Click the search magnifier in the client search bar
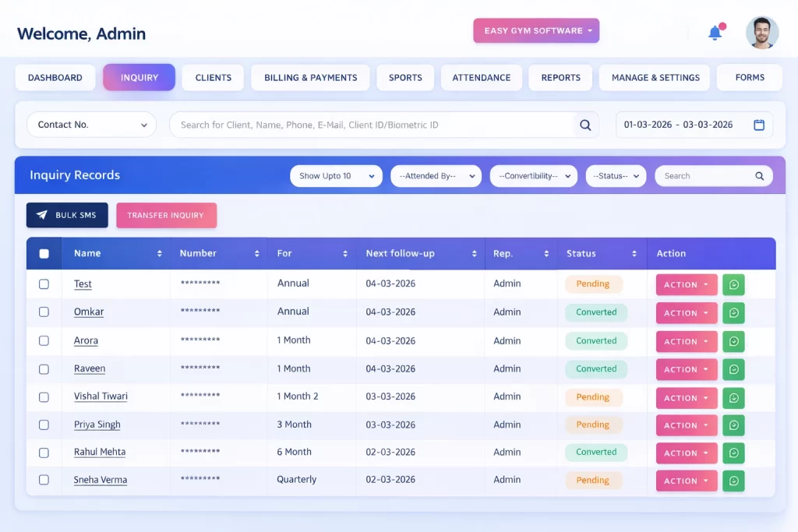798x532 pixels. 585,125
